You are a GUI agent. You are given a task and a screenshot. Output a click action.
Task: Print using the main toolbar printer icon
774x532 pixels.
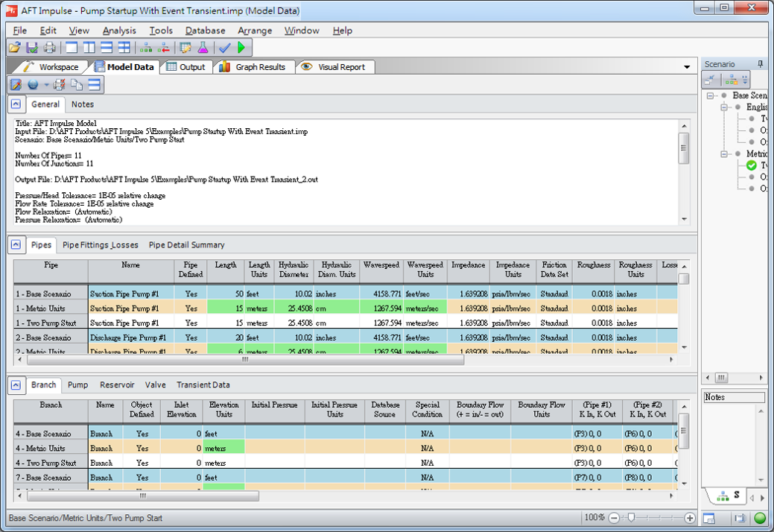[49, 48]
